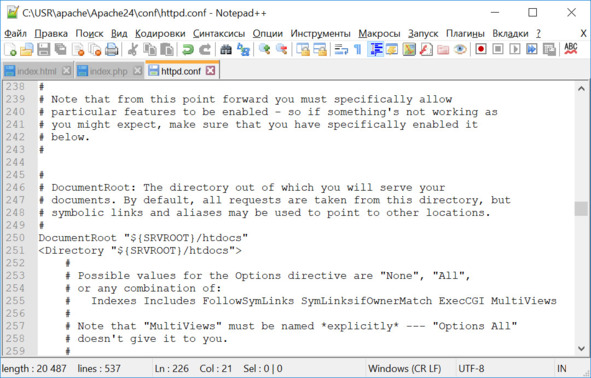The image size is (591, 378).
Task: Click the Save file toolbar icon
Action: 43,49
